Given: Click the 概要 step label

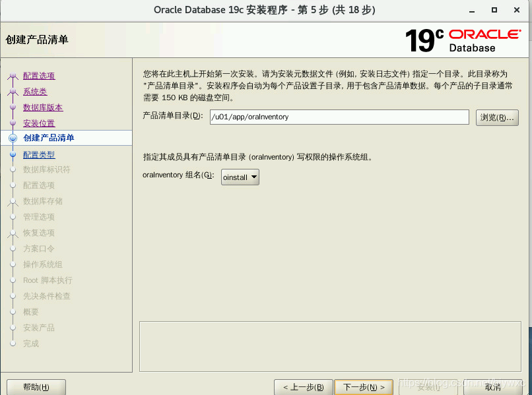Looking at the screenshot, I should (31, 312).
